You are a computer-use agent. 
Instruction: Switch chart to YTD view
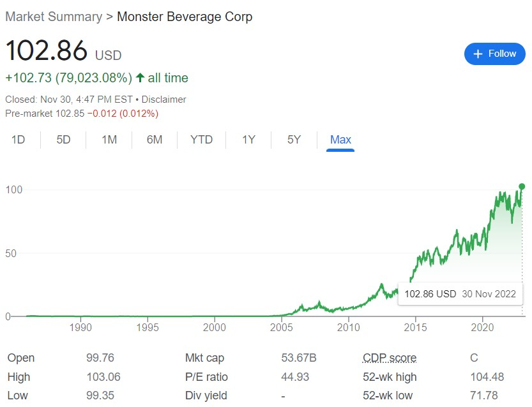201,140
